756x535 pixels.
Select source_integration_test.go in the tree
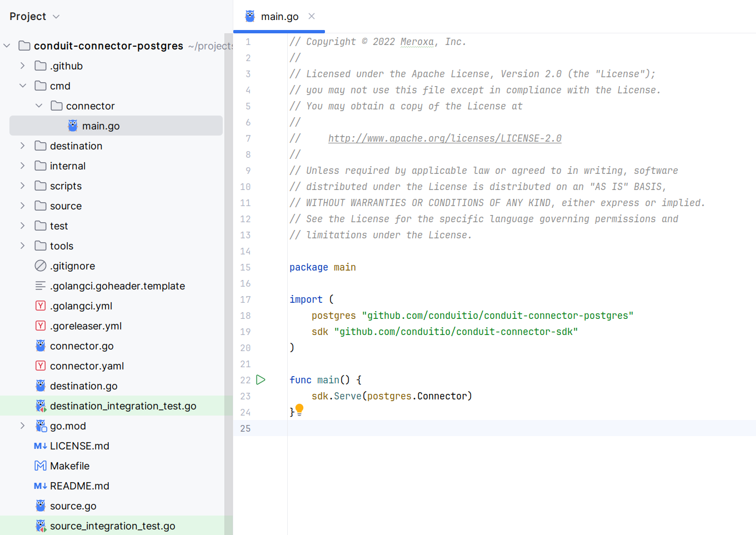[x=112, y=526]
